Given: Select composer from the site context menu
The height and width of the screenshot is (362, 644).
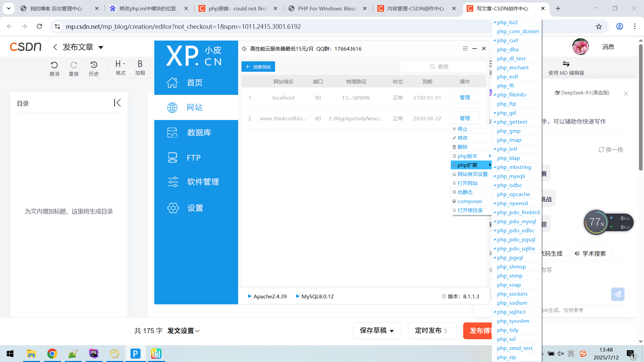Looking at the screenshot, I should pyautogui.click(x=470, y=201).
